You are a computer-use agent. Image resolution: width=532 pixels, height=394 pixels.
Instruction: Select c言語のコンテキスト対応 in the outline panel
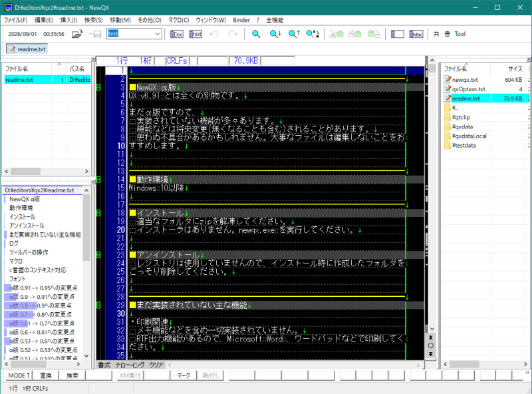[x=38, y=270]
